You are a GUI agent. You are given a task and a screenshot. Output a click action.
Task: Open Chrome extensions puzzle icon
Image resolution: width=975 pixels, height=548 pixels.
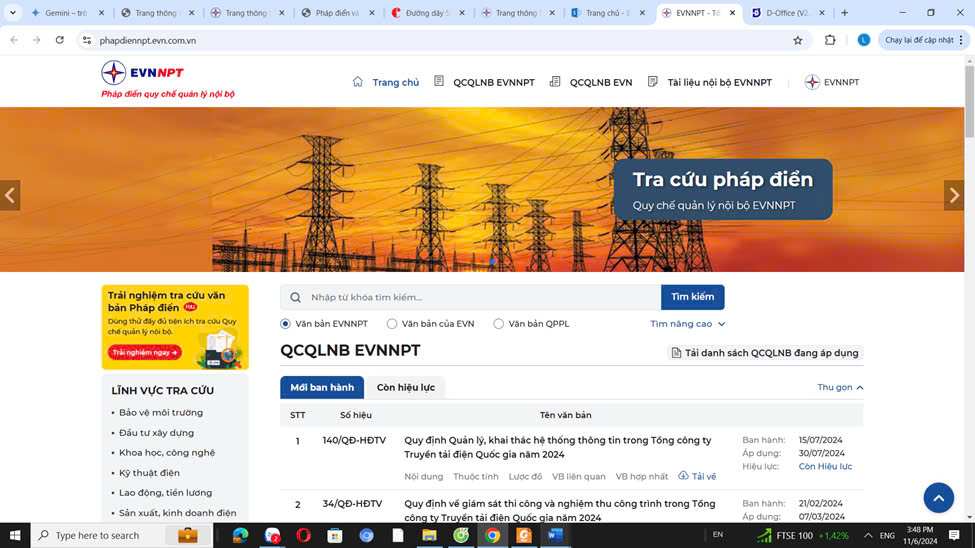coord(830,40)
